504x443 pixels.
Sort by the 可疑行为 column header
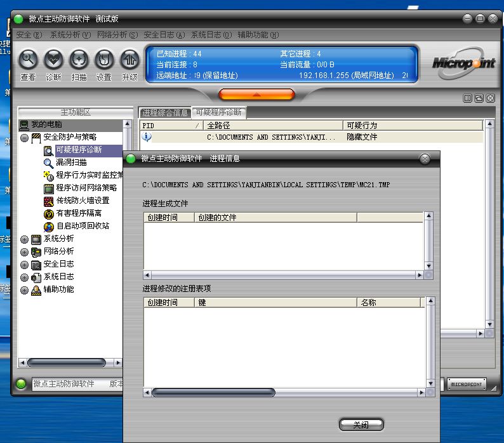(413, 126)
